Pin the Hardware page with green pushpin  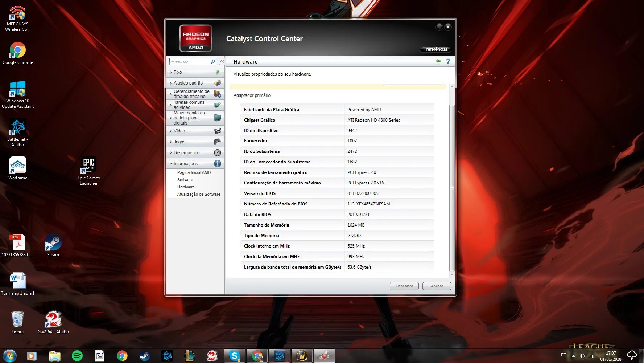[438, 61]
